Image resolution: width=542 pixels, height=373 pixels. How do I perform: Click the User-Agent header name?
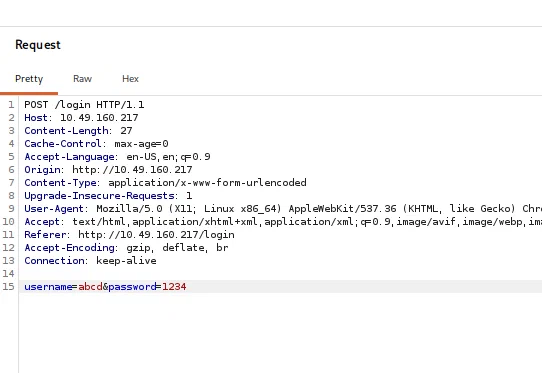click(x=54, y=209)
